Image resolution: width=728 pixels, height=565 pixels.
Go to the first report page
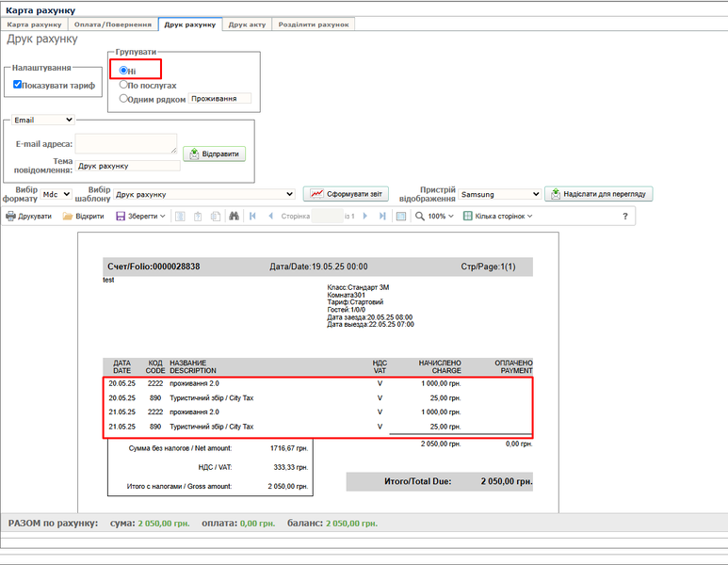(x=252, y=217)
